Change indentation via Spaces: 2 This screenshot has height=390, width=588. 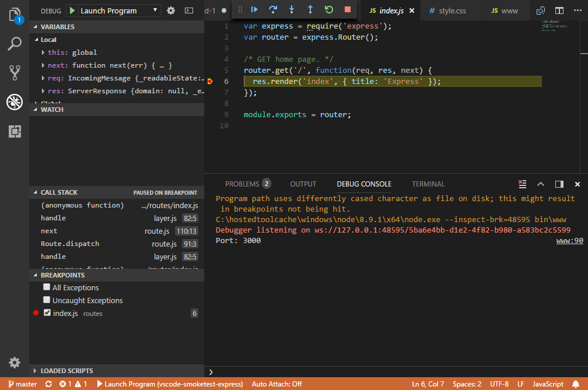[467, 384]
